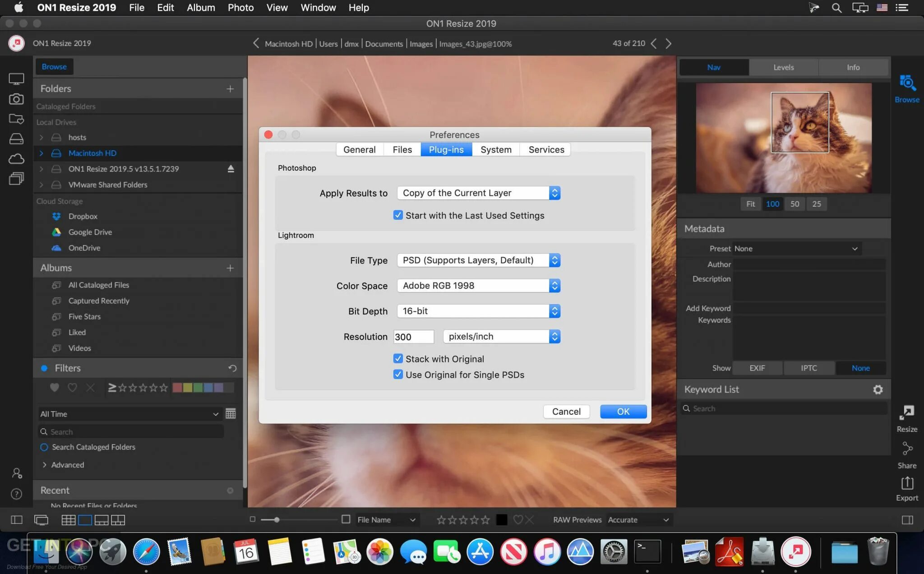Open the Apply Results to dropdown
924x574 pixels.
pyautogui.click(x=478, y=193)
